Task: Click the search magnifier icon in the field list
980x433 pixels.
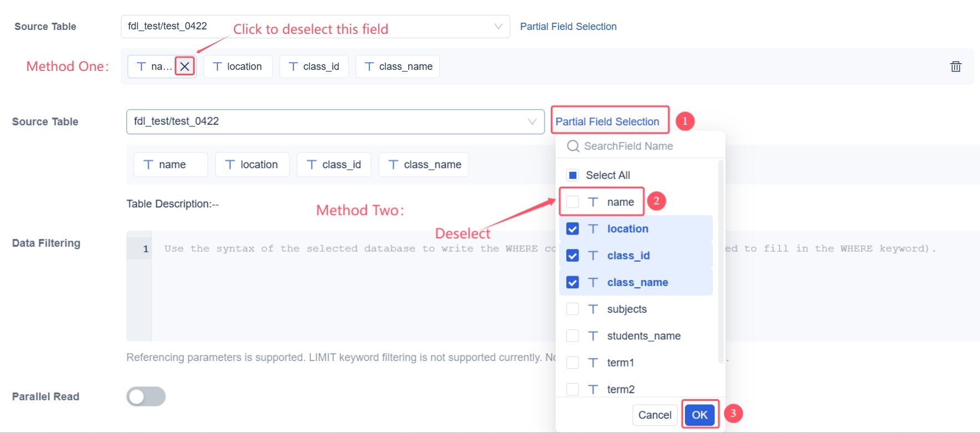Action: point(573,146)
